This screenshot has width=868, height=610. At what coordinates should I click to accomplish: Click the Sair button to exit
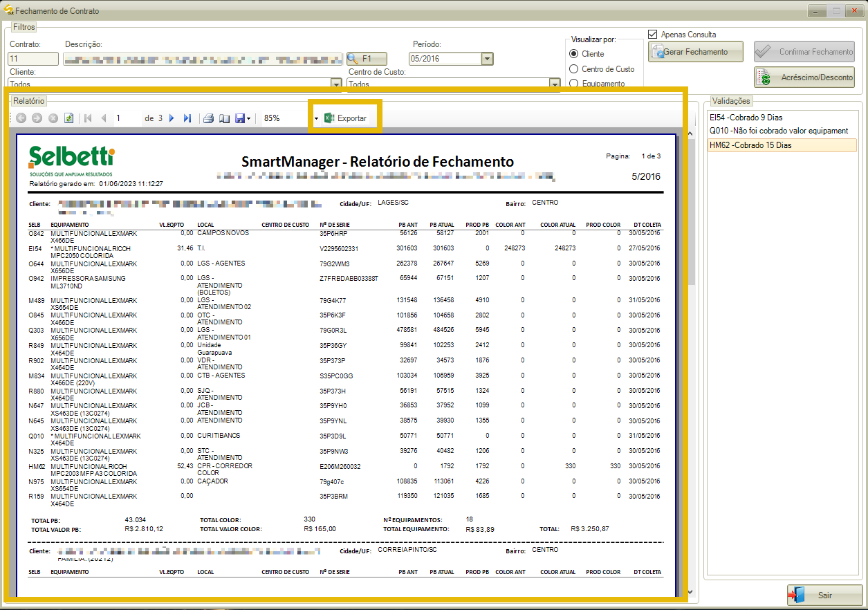824,595
